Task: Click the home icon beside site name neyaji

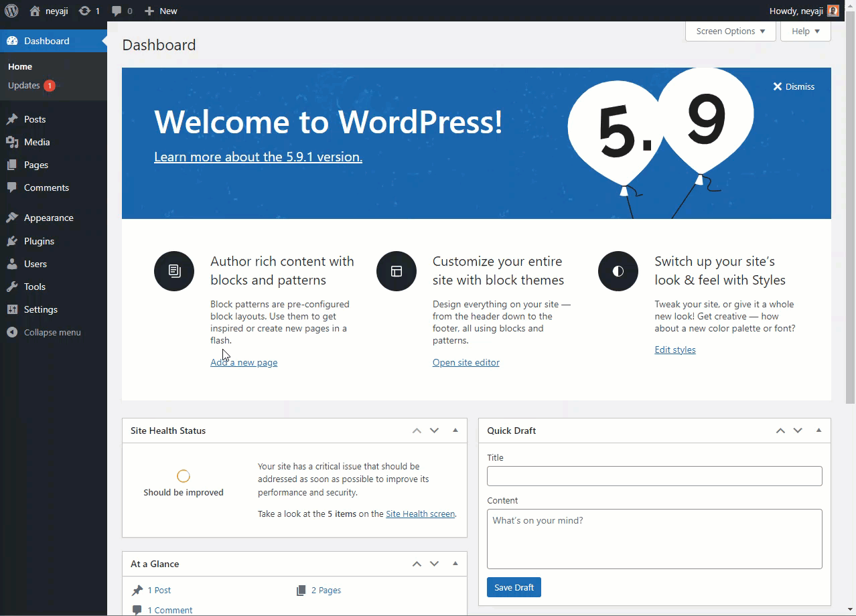Action: 35,11
